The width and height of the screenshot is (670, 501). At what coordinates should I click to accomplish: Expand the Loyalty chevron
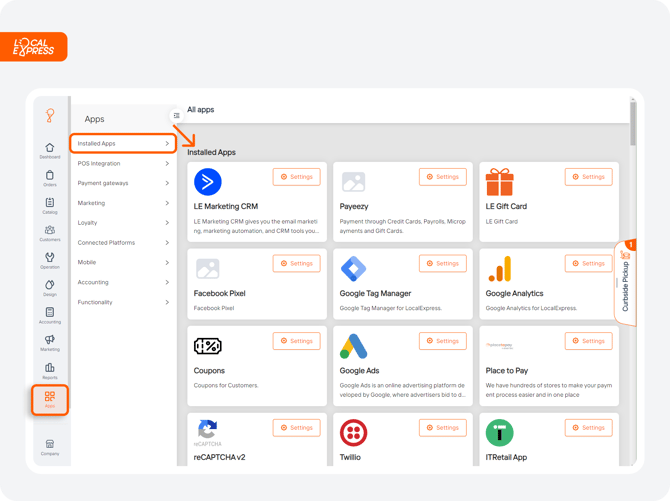[x=167, y=223]
